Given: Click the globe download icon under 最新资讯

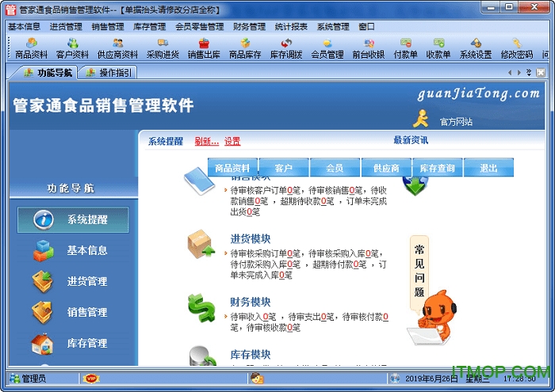Looking at the screenshot, I should point(415,185).
